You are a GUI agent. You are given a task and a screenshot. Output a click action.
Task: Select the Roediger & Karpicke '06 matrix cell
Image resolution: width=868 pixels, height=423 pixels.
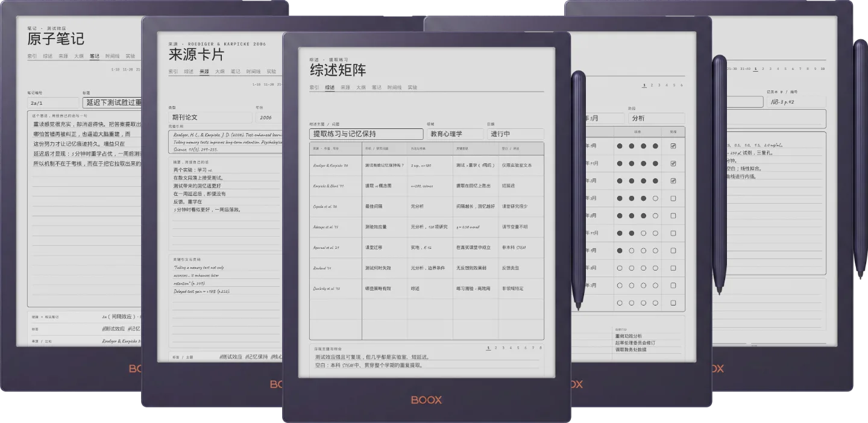tap(336, 165)
